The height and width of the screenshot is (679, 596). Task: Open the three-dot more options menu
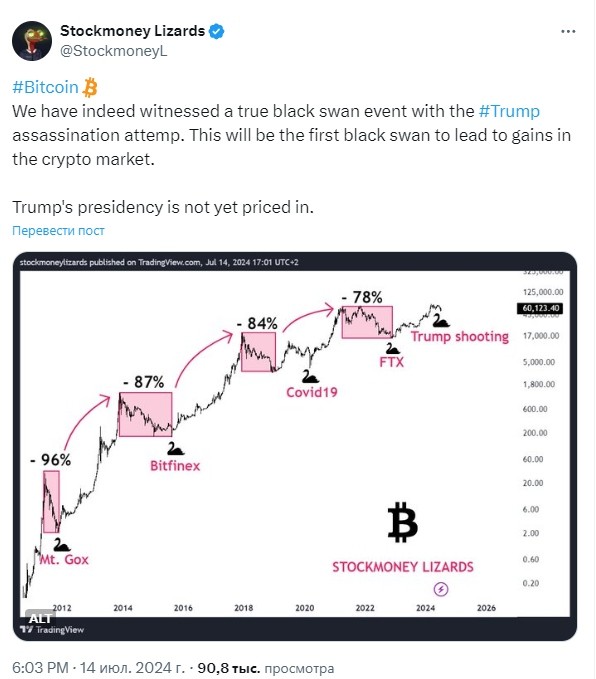[567, 31]
